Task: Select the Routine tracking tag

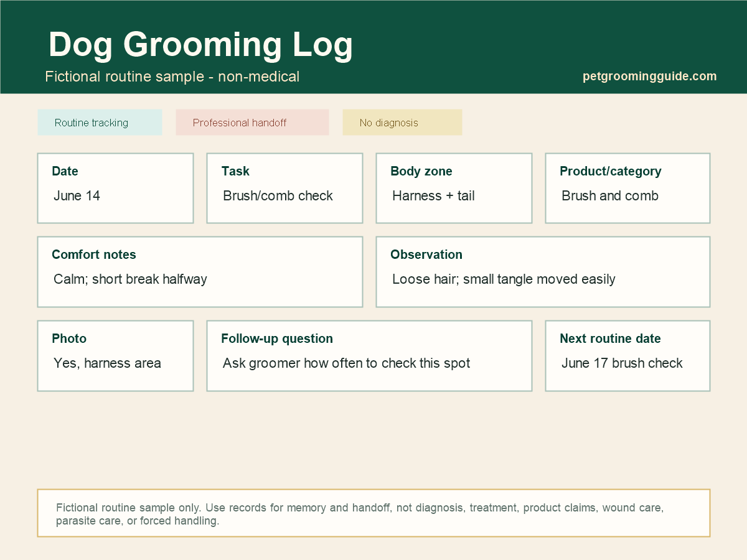Action: (100, 123)
